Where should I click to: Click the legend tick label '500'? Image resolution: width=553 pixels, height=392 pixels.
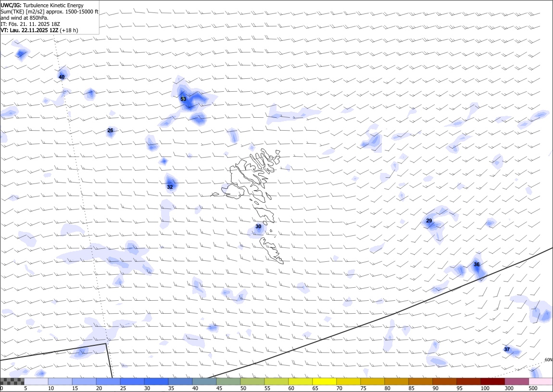[x=533, y=388]
